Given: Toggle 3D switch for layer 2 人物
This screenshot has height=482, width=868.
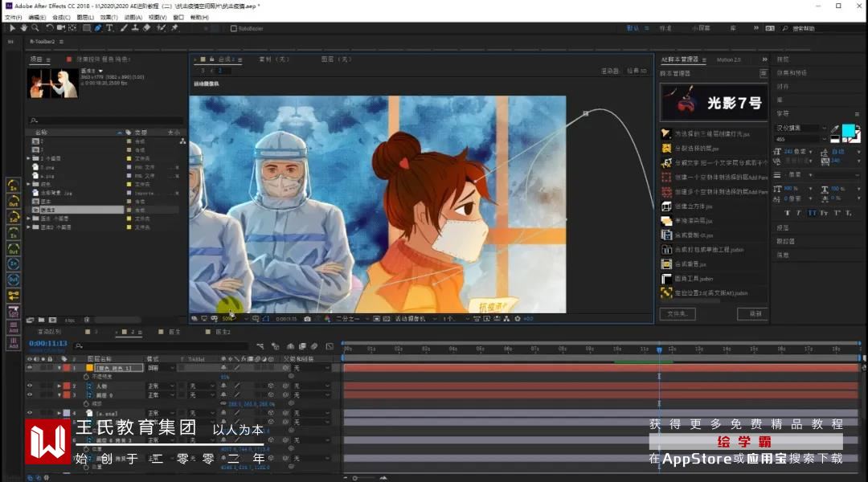Looking at the screenshot, I should point(272,386).
